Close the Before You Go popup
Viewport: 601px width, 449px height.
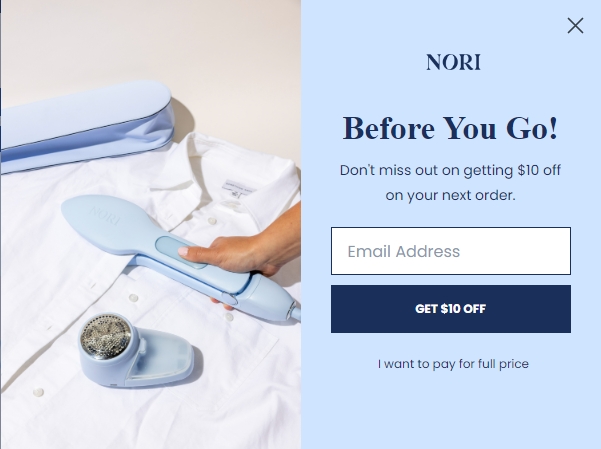pyautogui.click(x=575, y=26)
